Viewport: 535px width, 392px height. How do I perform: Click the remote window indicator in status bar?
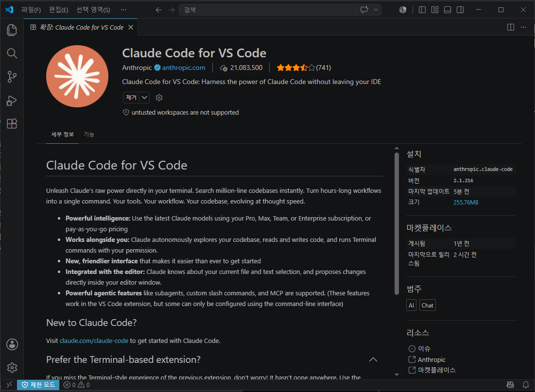pos(9,385)
